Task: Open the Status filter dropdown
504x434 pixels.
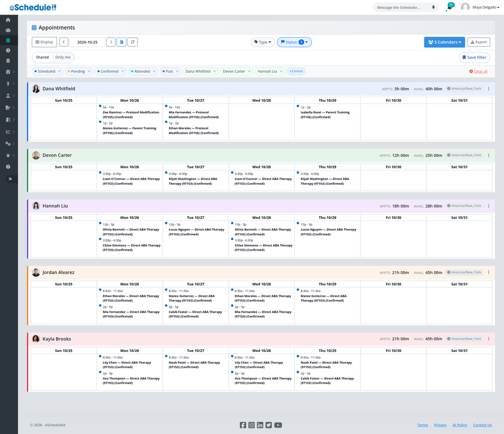Action: (294, 42)
